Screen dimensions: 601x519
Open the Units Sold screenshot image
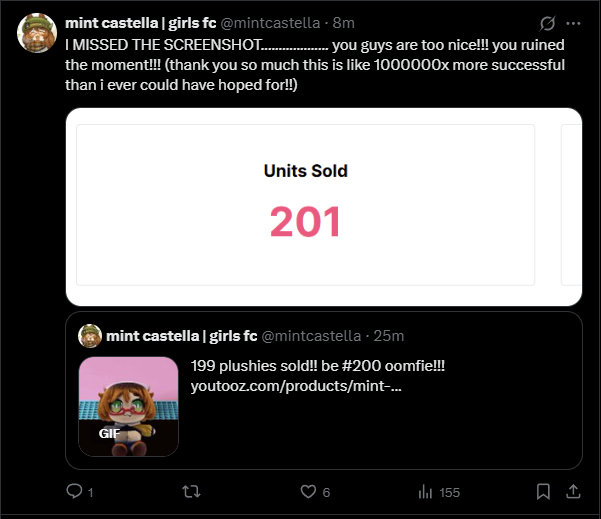[x=306, y=205]
